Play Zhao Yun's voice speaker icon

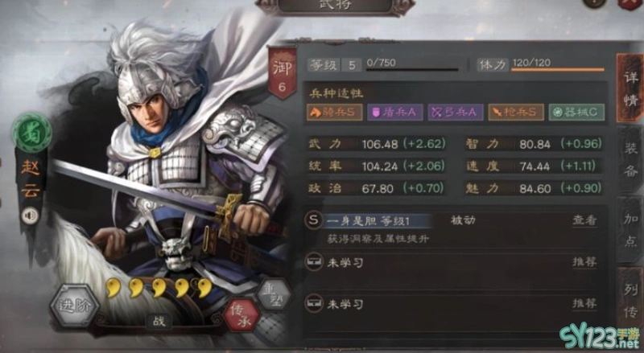coord(31,216)
